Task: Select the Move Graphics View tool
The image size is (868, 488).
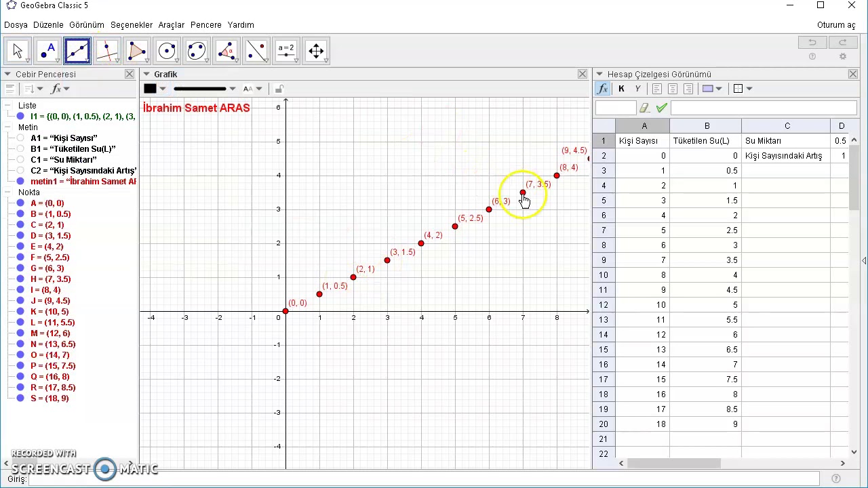Action: [x=316, y=51]
